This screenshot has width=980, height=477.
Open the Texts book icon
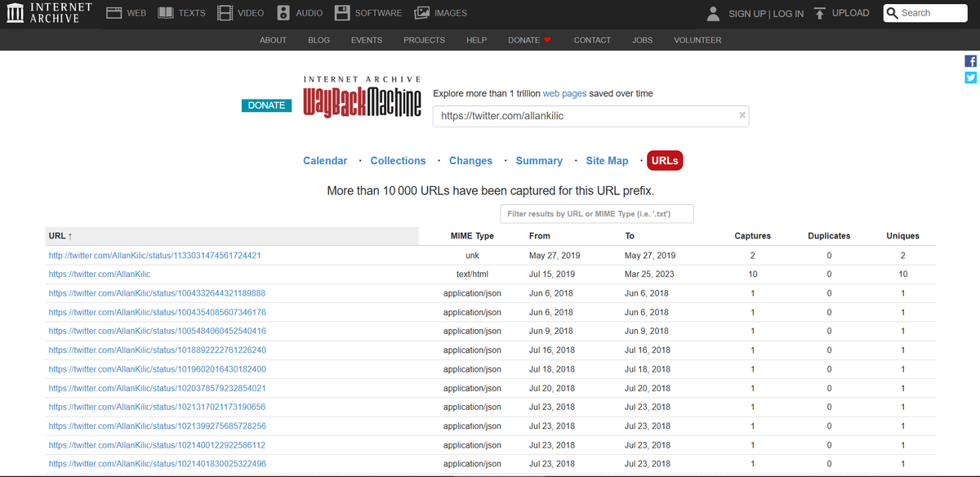click(x=166, y=13)
